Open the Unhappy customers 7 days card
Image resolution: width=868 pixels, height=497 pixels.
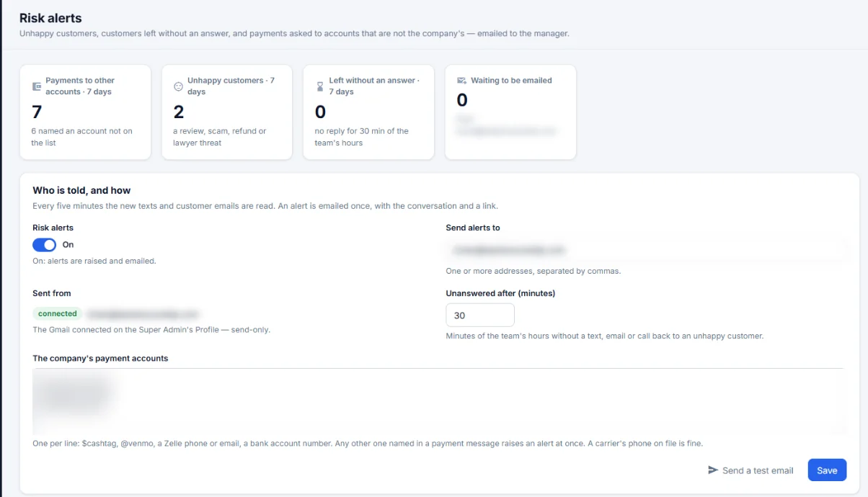tap(227, 112)
